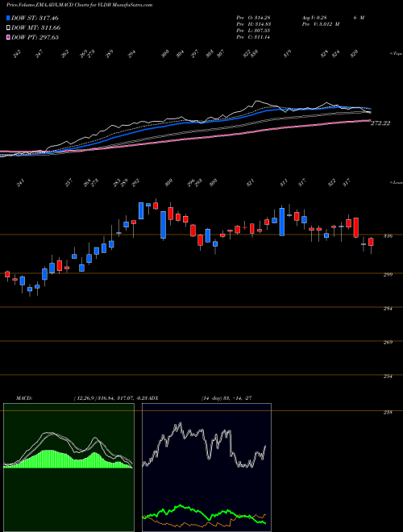The image size is (403, 532).
Task: Click the 242 top value label
Action: point(17,54)
